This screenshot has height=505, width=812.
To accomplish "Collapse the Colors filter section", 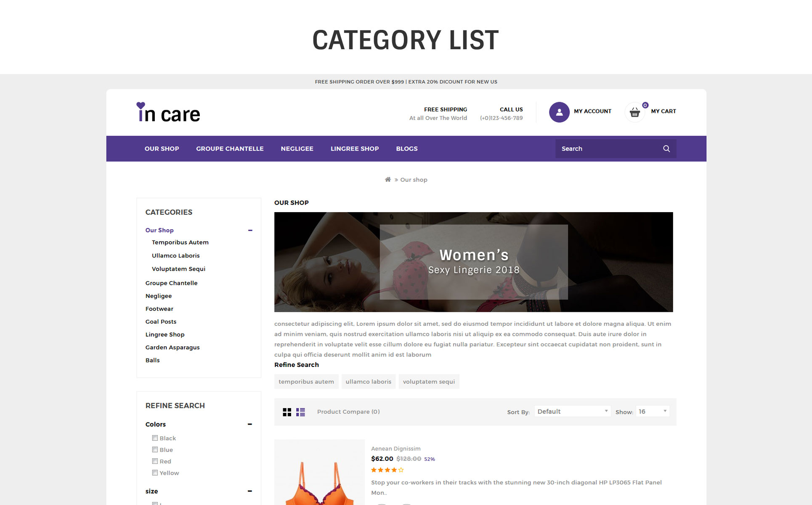I will tap(250, 424).
